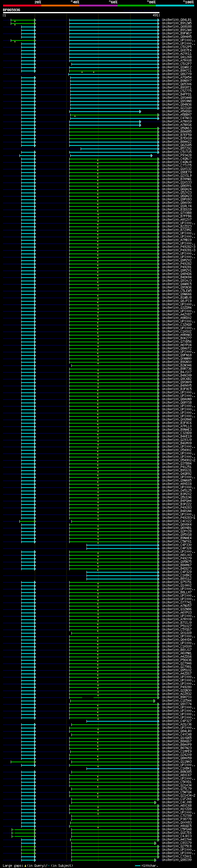The image size is (197, 868).
Task: Click label UniRef100_A4S7A4
Action: [176, 839]
